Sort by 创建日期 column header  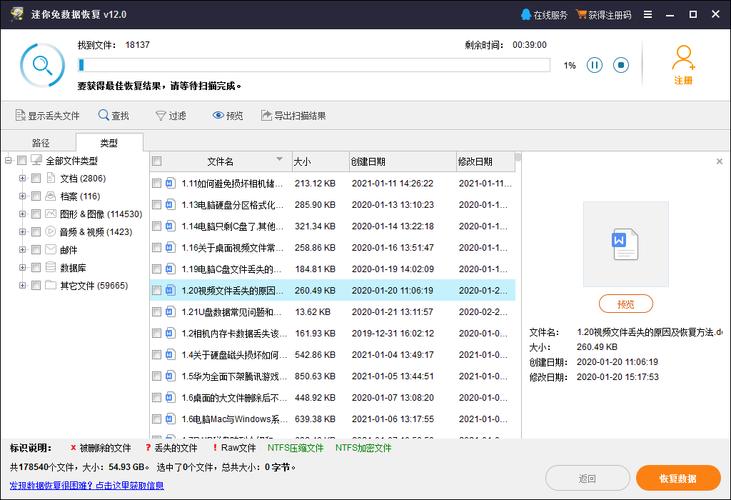point(402,162)
